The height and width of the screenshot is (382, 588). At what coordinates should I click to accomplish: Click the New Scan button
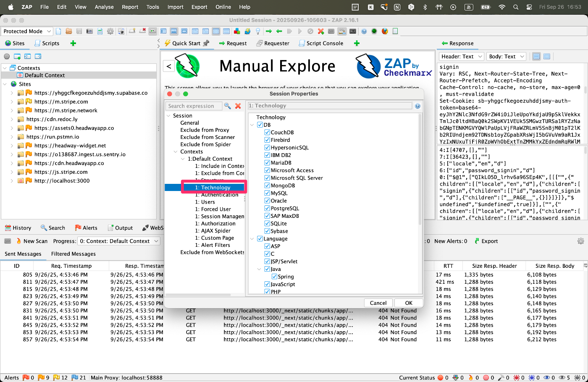click(x=31, y=241)
